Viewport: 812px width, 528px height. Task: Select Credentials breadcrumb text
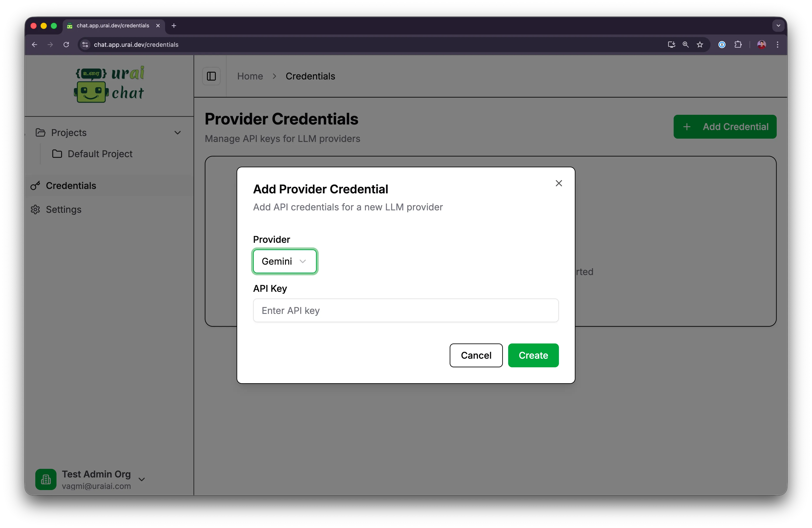pos(310,76)
